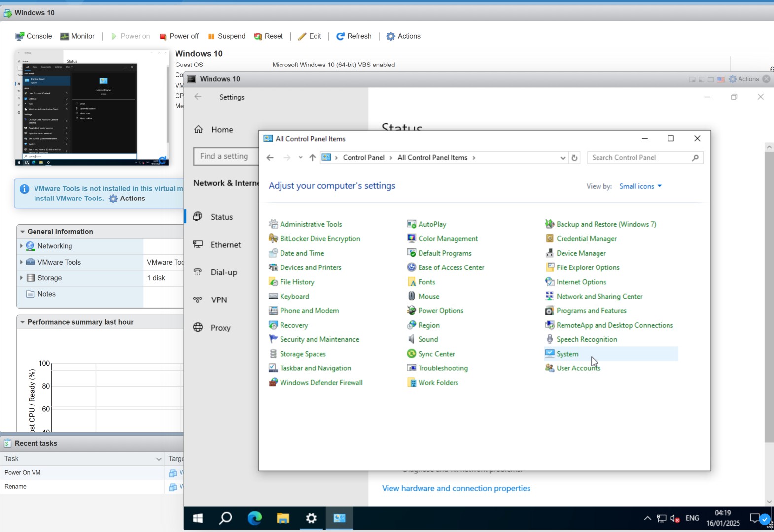Click the Find a setting search box

[226, 156]
